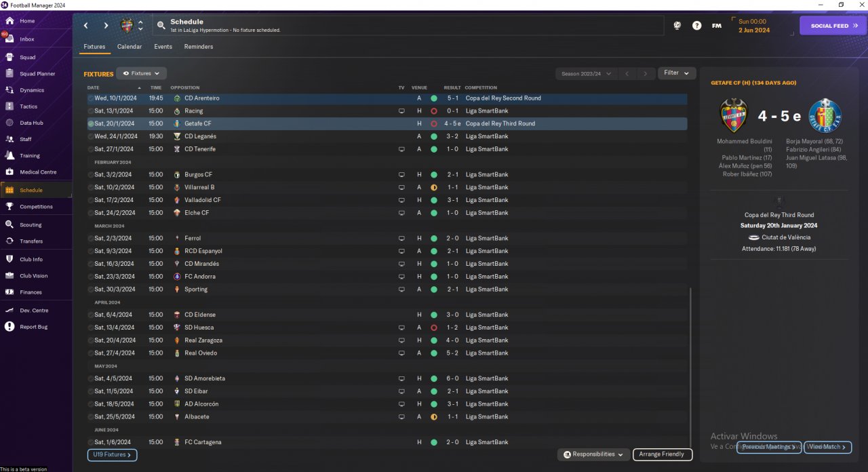Select the circle on the Albacete row
Screen dimensions: 868x472
point(91,417)
